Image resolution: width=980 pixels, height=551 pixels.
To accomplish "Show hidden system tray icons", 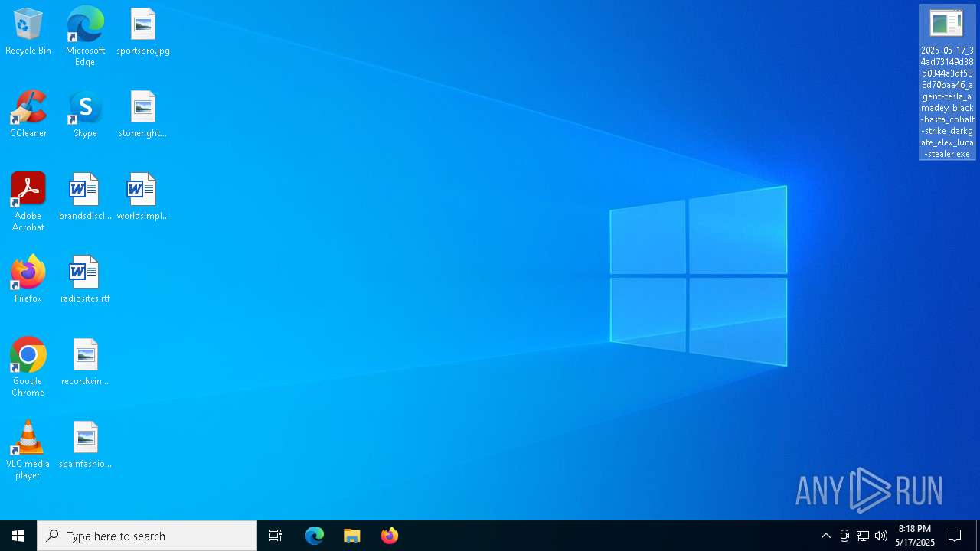I will (825, 536).
